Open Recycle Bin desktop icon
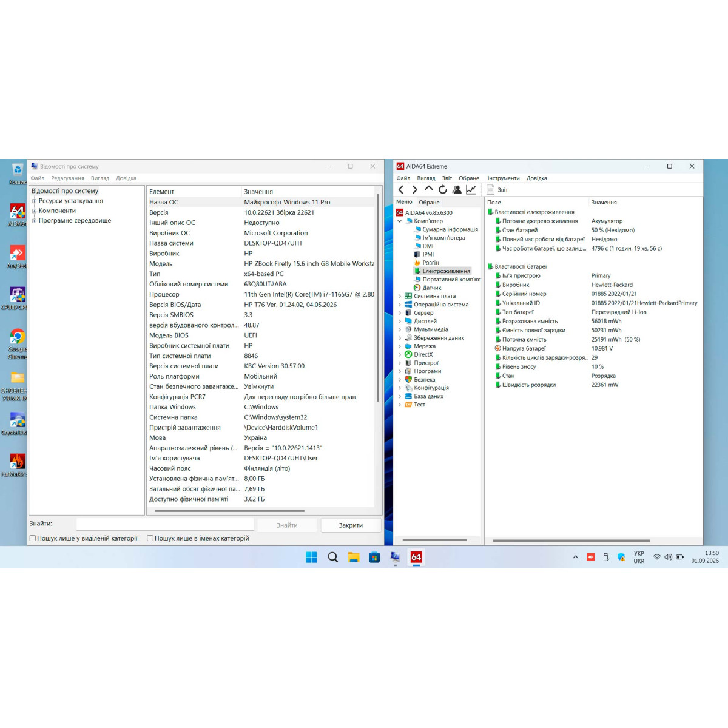This screenshot has height=728, width=728. coord(18,174)
